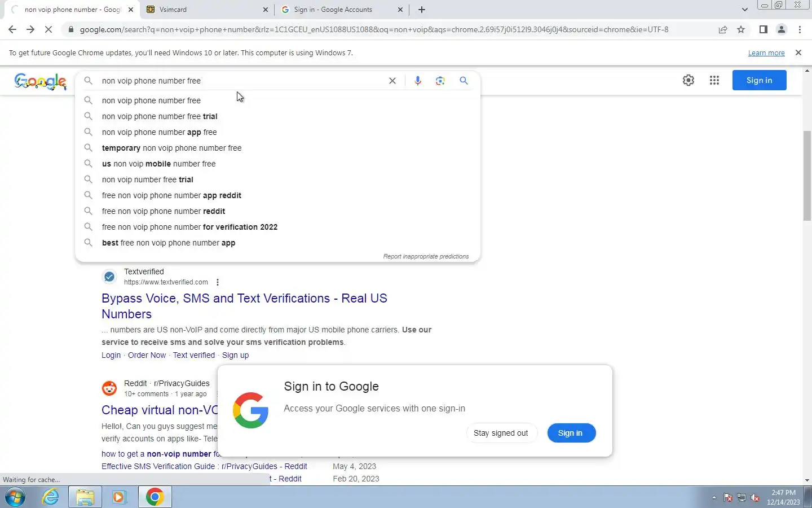The width and height of the screenshot is (812, 508).
Task: View site information lock icon
Action: [70, 29]
